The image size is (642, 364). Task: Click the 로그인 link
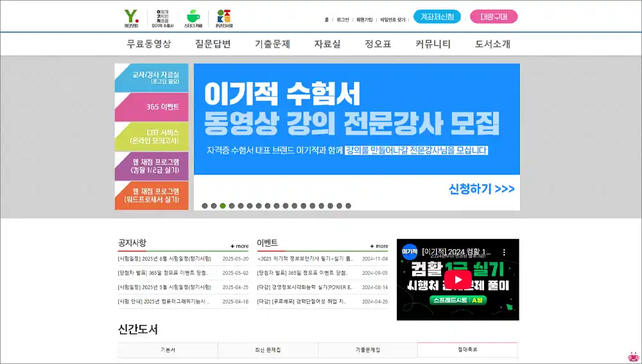click(342, 20)
